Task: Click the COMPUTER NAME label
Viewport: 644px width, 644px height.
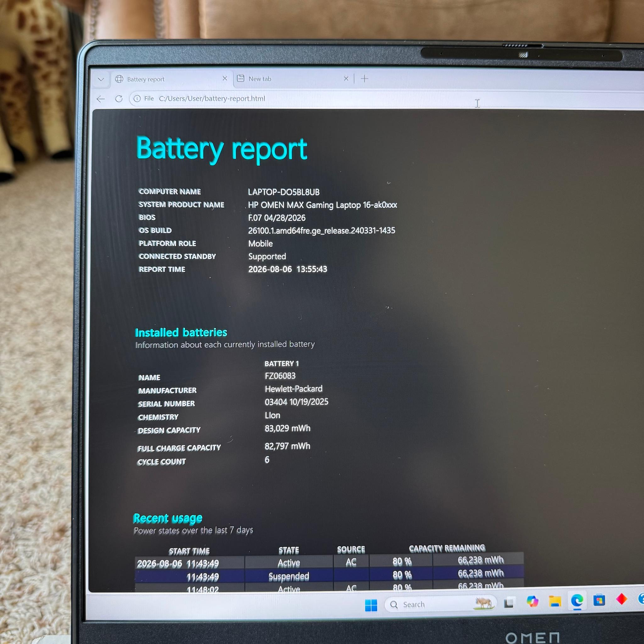Action: coord(170,192)
